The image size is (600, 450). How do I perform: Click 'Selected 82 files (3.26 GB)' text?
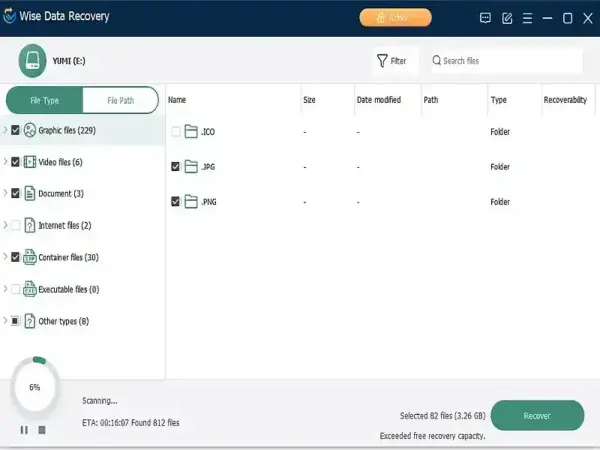[442, 416]
